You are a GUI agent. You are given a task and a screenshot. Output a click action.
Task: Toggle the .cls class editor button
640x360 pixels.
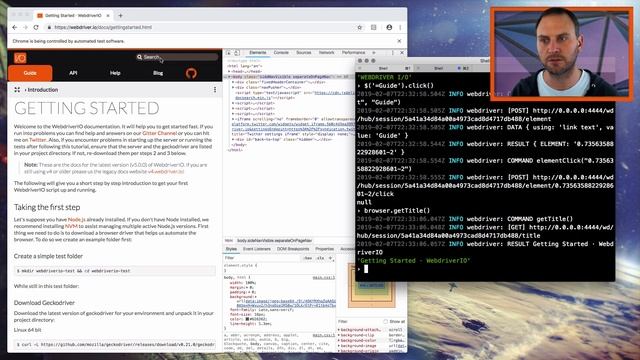[x=320, y=258]
